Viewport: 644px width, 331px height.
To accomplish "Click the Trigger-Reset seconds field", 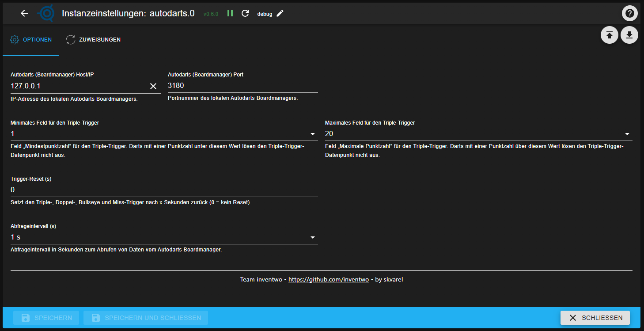I will tap(163, 190).
